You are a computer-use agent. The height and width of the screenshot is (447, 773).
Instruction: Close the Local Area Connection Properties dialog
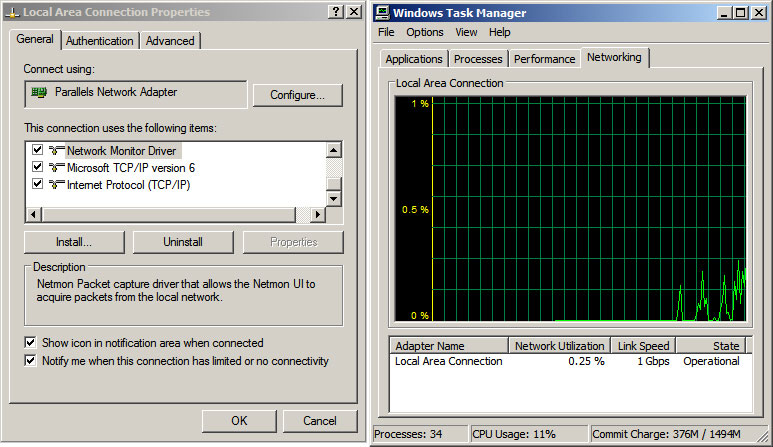(353, 12)
